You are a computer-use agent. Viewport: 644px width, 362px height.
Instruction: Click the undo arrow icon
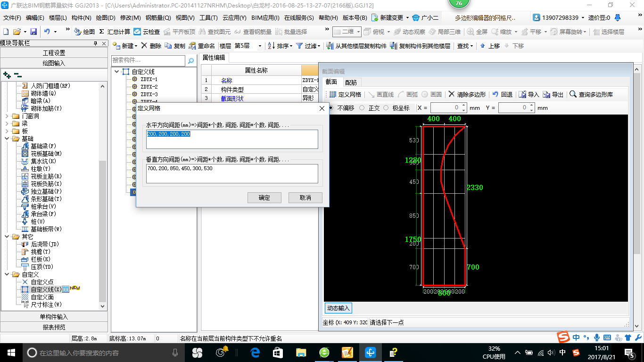[x=47, y=32]
